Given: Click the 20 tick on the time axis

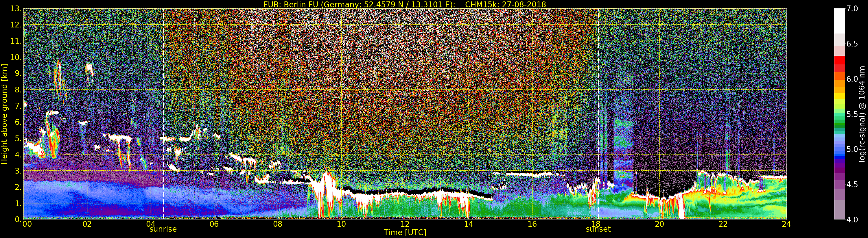Looking at the screenshot, I should coord(659,224).
